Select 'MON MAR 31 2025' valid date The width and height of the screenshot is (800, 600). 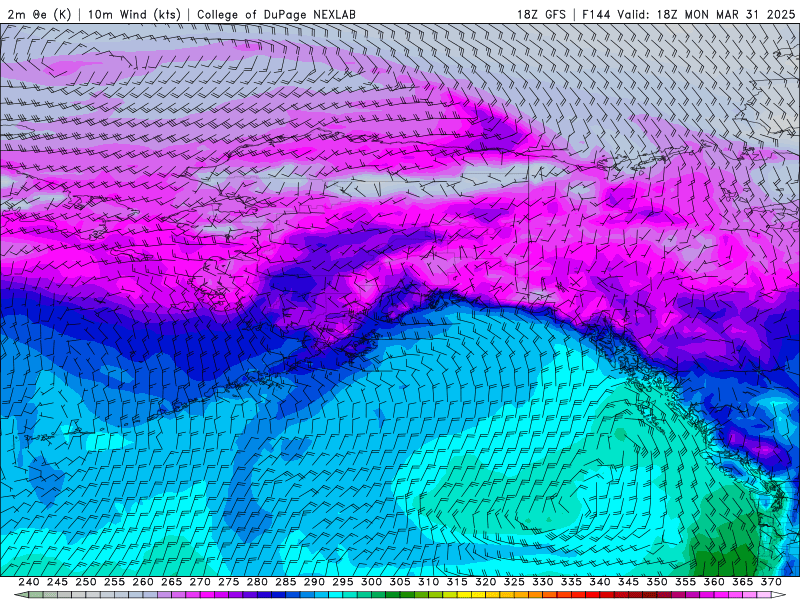pyautogui.click(x=740, y=14)
